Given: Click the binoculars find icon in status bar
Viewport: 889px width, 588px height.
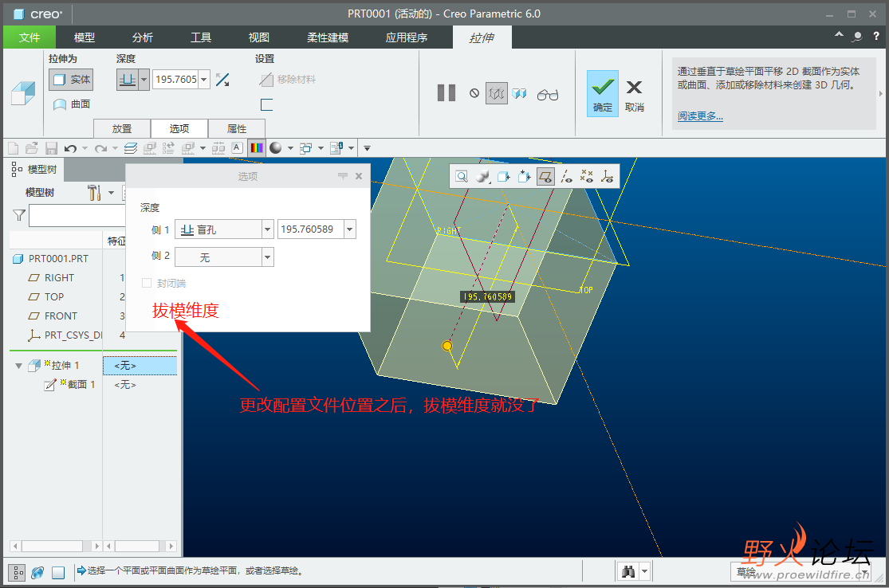Looking at the screenshot, I should (628, 571).
